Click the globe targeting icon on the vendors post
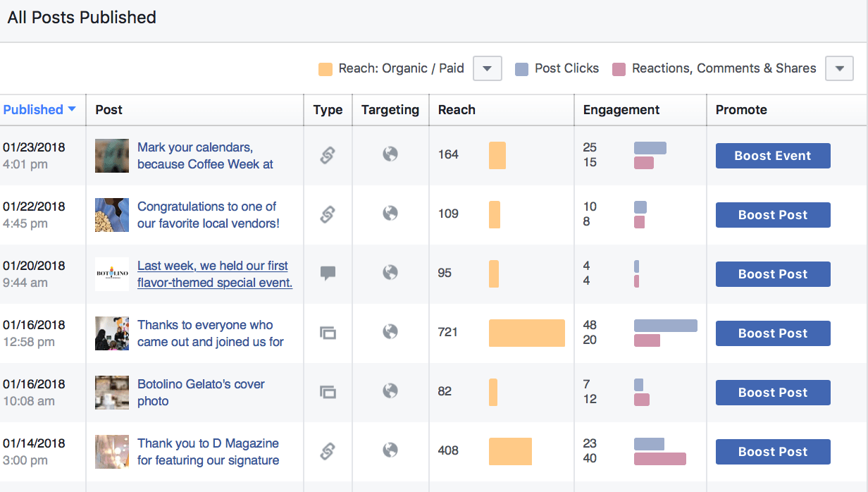The image size is (868, 492). point(390,214)
